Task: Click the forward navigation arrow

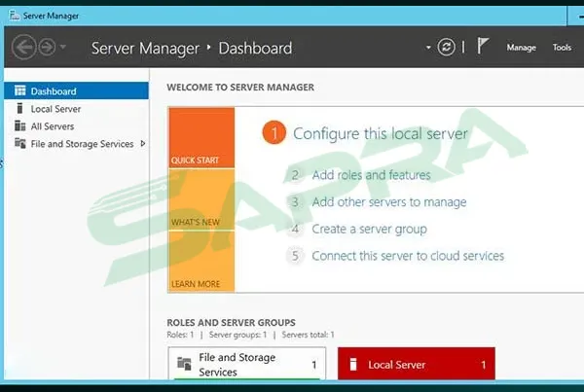Action: click(46, 48)
